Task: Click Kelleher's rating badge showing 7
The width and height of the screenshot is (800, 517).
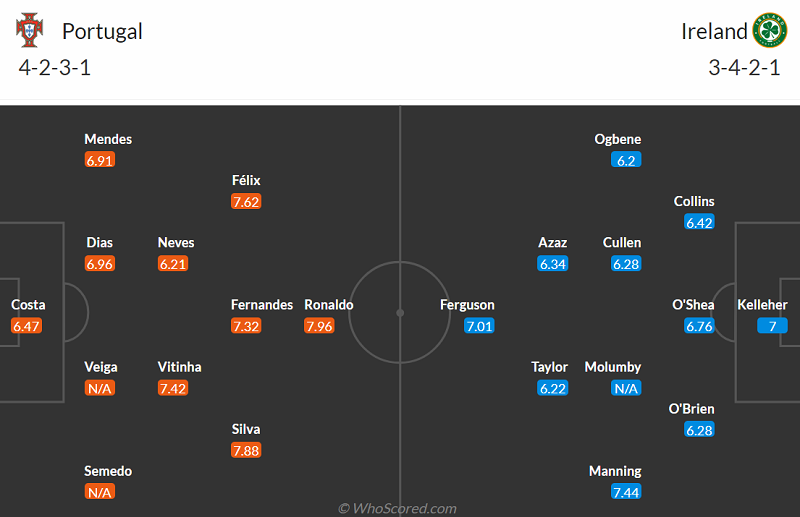Action: (772, 326)
